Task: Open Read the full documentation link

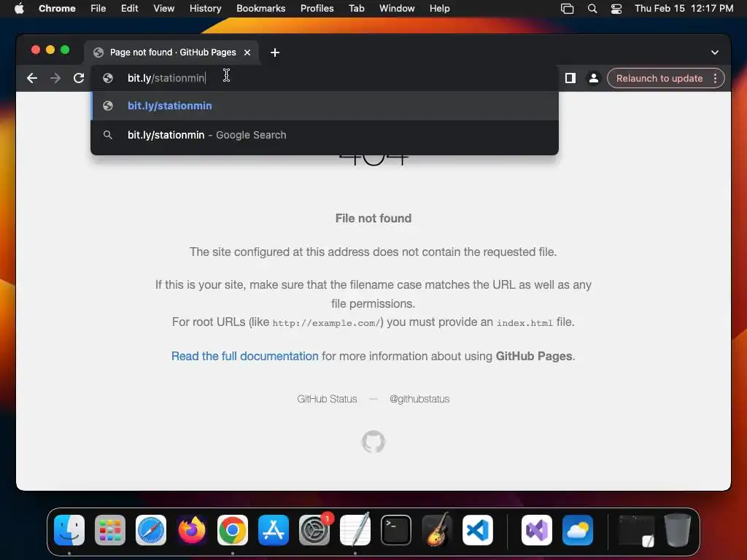Action: 245,356
